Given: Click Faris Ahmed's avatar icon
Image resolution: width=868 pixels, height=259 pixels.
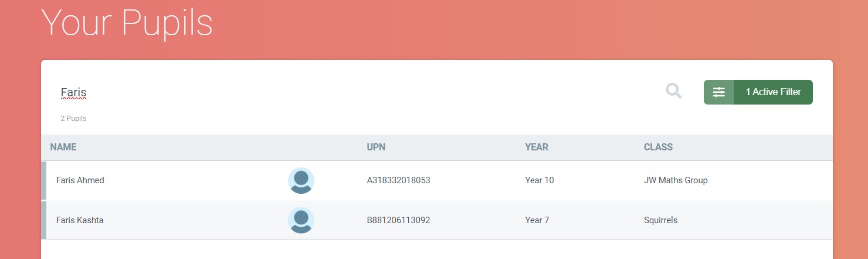Looking at the screenshot, I should click(x=301, y=181).
